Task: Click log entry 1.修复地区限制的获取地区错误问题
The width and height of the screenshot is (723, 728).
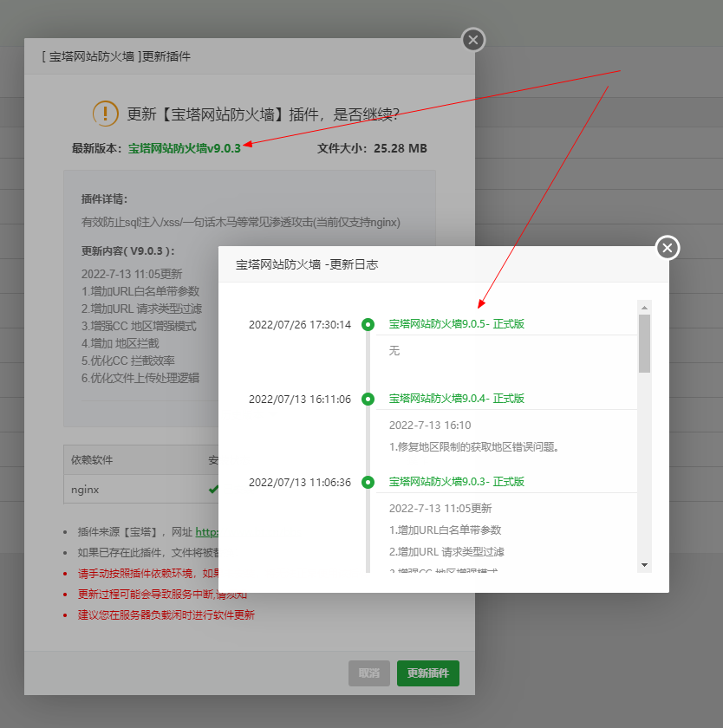Action: point(473,446)
